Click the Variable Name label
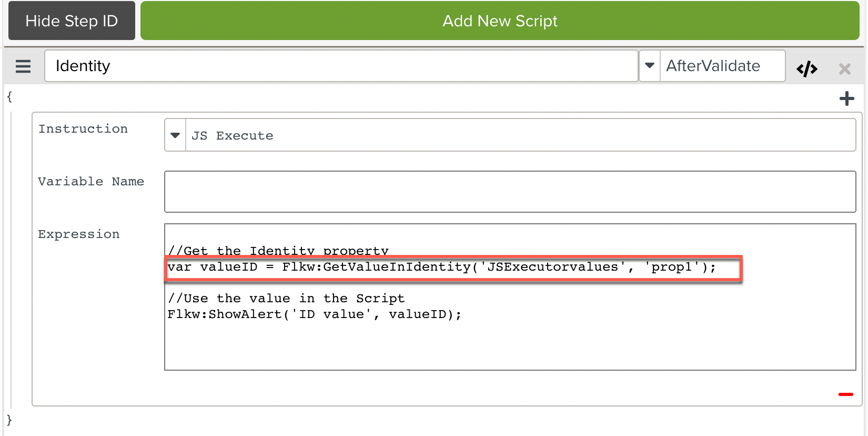Viewport: 868px width, 436px height. (x=91, y=182)
